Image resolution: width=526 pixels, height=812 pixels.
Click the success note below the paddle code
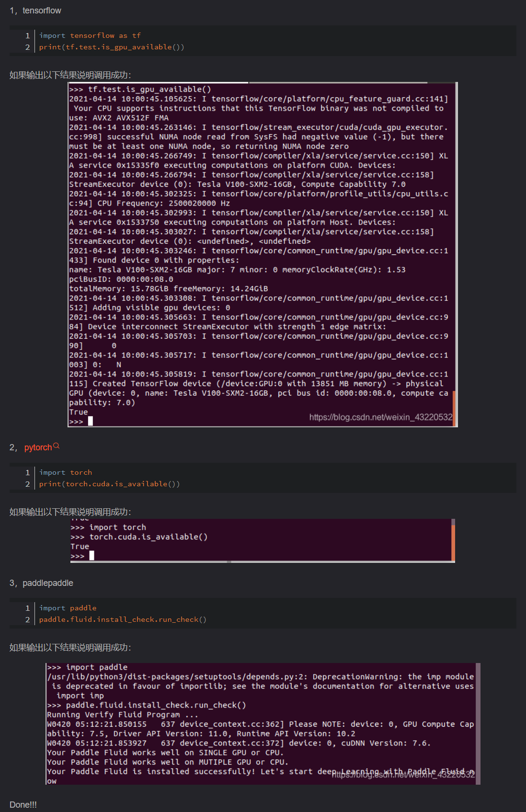coord(70,648)
